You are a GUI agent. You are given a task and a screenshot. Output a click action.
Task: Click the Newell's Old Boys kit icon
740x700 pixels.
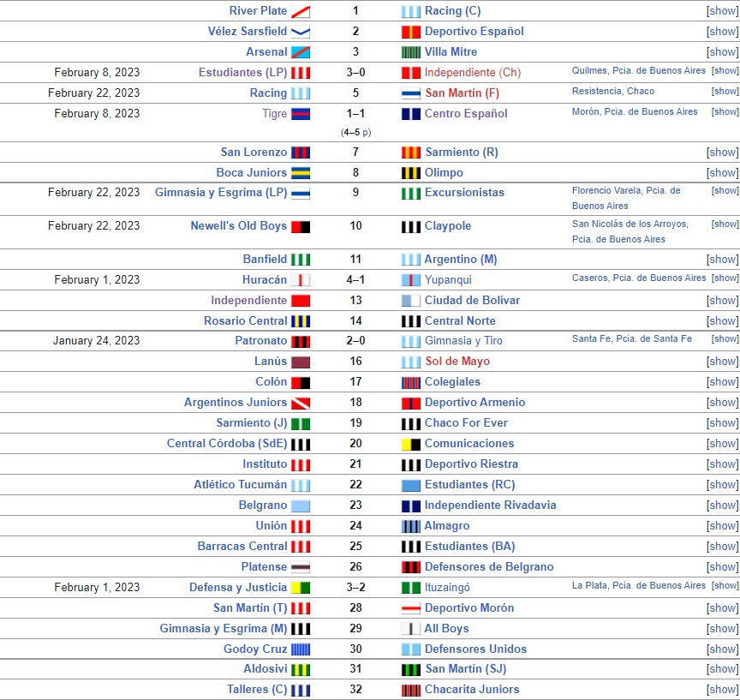click(300, 226)
